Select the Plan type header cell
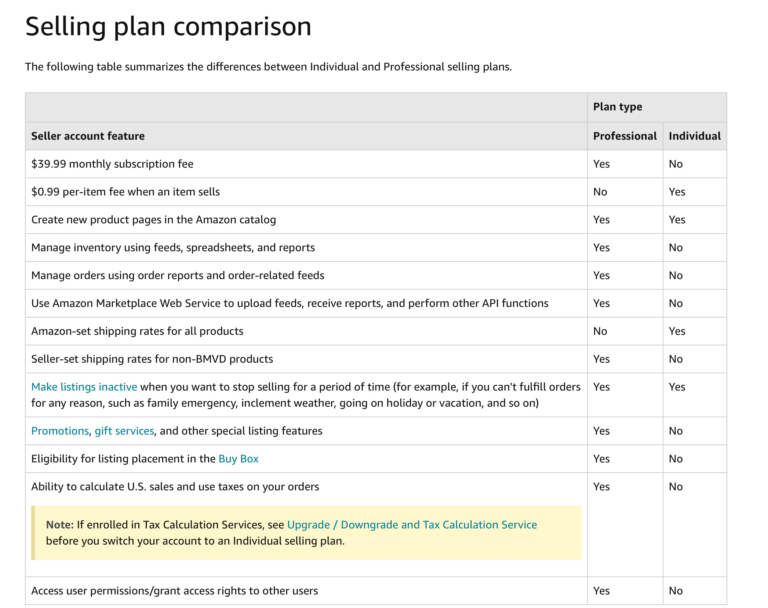Image resolution: width=768 pixels, height=608 pixels. [x=617, y=107]
